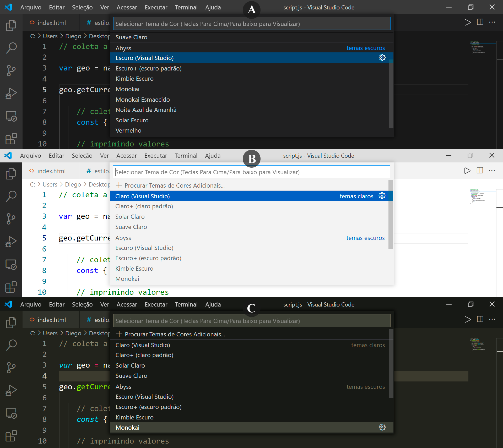This screenshot has height=448, width=503.
Task: Open Remote Explorer icon in window A sidebar
Action: 11,116
